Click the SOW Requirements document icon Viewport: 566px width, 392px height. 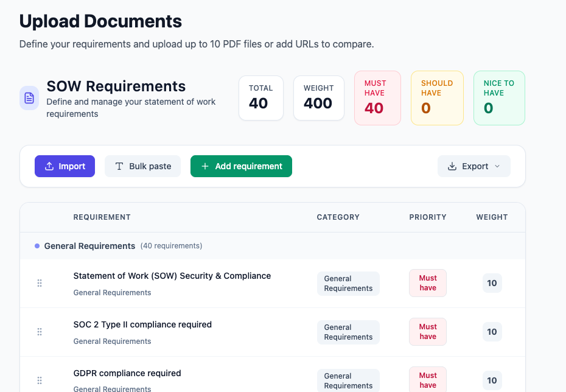29,98
